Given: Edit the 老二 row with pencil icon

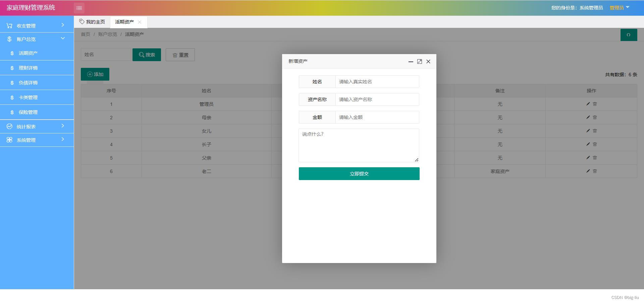Looking at the screenshot, I should (x=588, y=171).
